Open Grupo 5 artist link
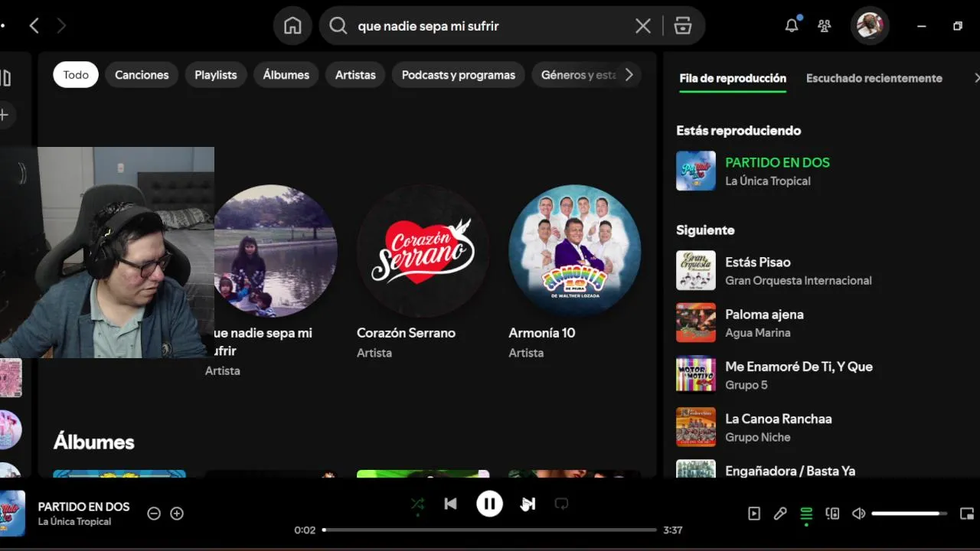The width and height of the screenshot is (980, 551). pos(746,385)
